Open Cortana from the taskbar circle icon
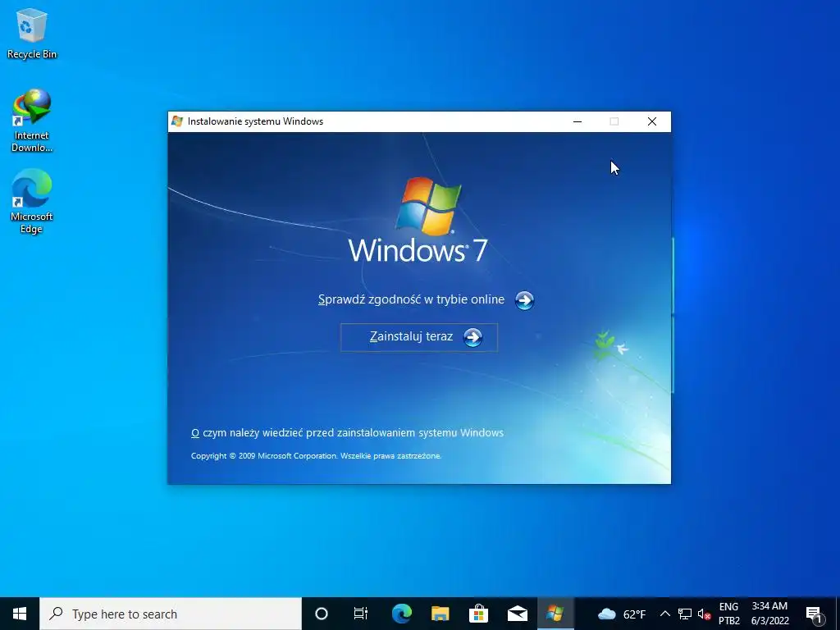840x630 pixels. coord(322,614)
